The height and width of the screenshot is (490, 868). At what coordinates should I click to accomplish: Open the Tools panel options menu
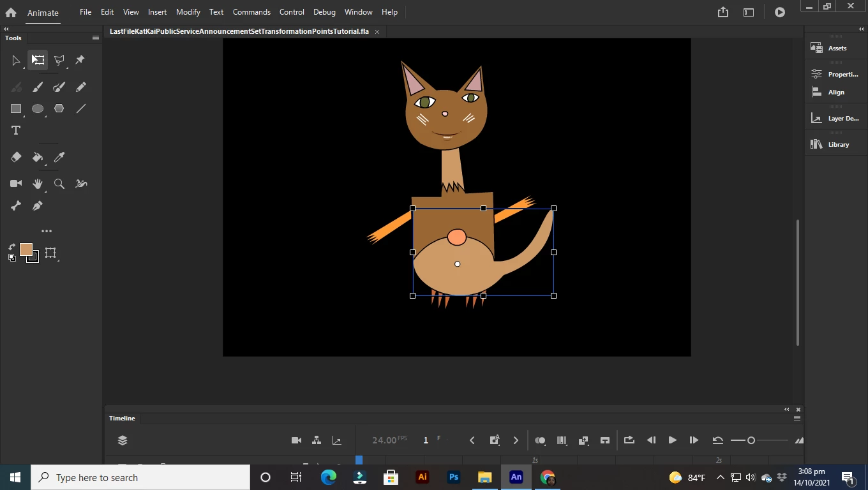point(96,38)
